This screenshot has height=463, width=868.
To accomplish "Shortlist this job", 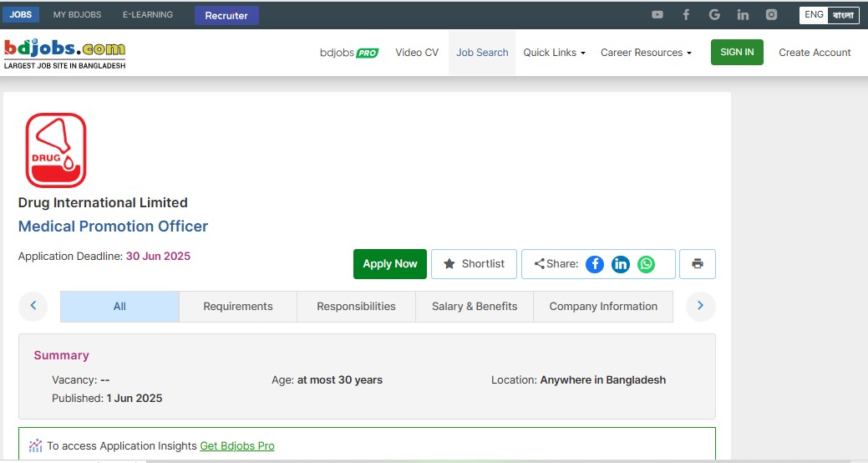I will tap(474, 264).
